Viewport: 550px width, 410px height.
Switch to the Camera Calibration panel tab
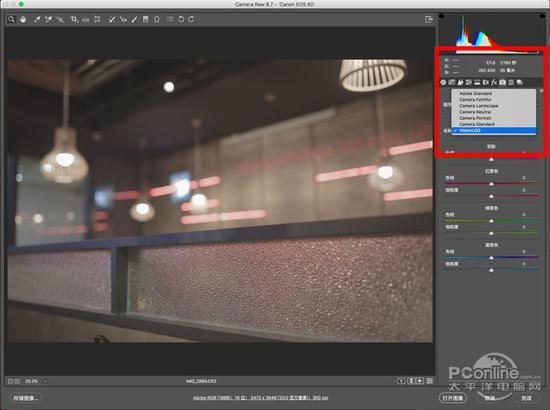pyautogui.click(x=503, y=82)
